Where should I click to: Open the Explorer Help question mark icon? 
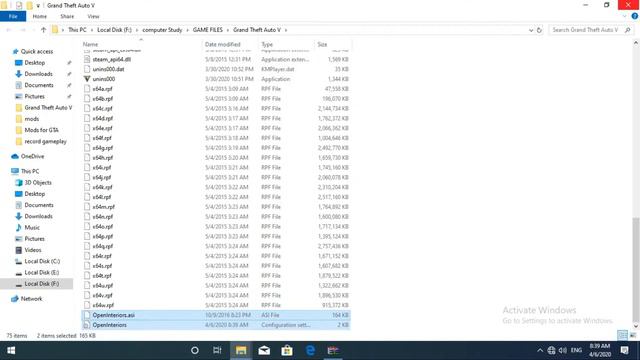(x=635, y=16)
